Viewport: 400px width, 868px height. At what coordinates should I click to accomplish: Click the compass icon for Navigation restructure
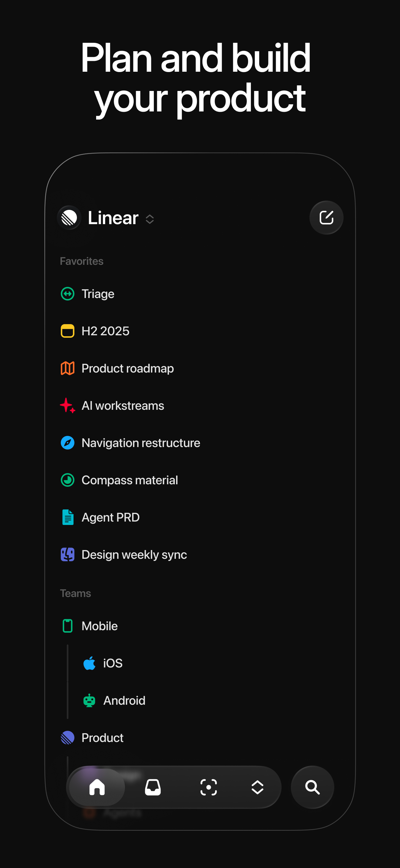(x=68, y=443)
